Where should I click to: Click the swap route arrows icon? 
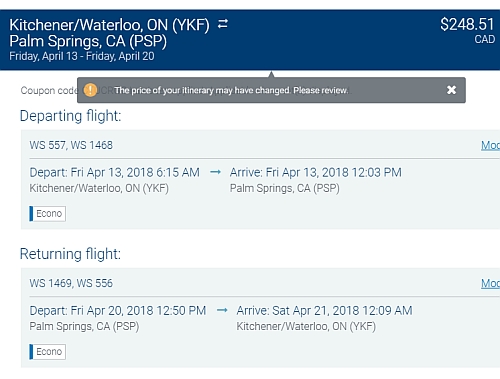pos(223,24)
